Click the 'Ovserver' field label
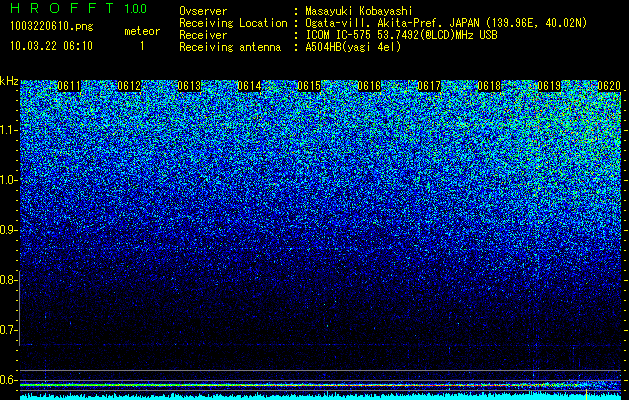The image size is (629, 400). (x=203, y=11)
